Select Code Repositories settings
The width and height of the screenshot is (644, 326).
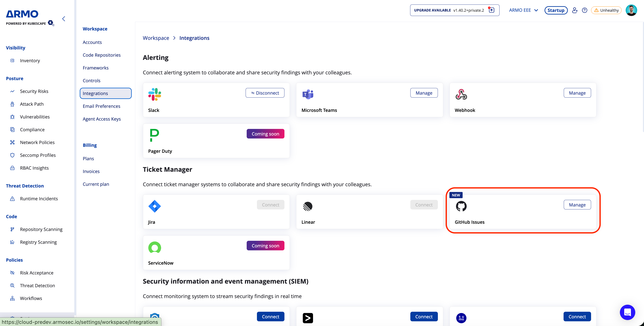(x=102, y=55)
